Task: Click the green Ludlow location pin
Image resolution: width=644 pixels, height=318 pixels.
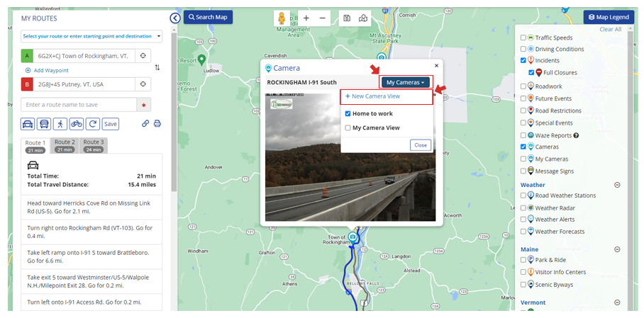Action: pyautogui.click(x=201, y=60)
